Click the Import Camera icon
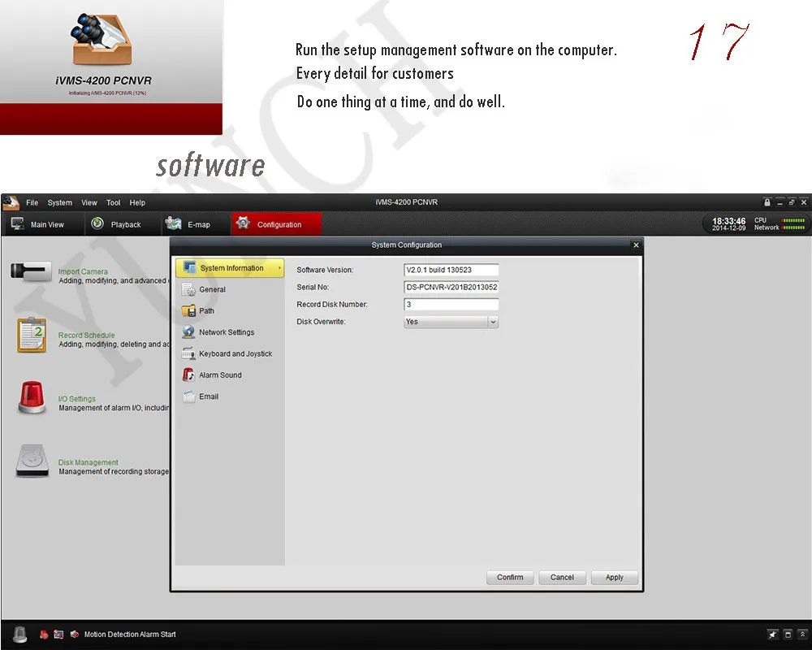Viewport: 812px width, 650px height. tap(31, 271)
